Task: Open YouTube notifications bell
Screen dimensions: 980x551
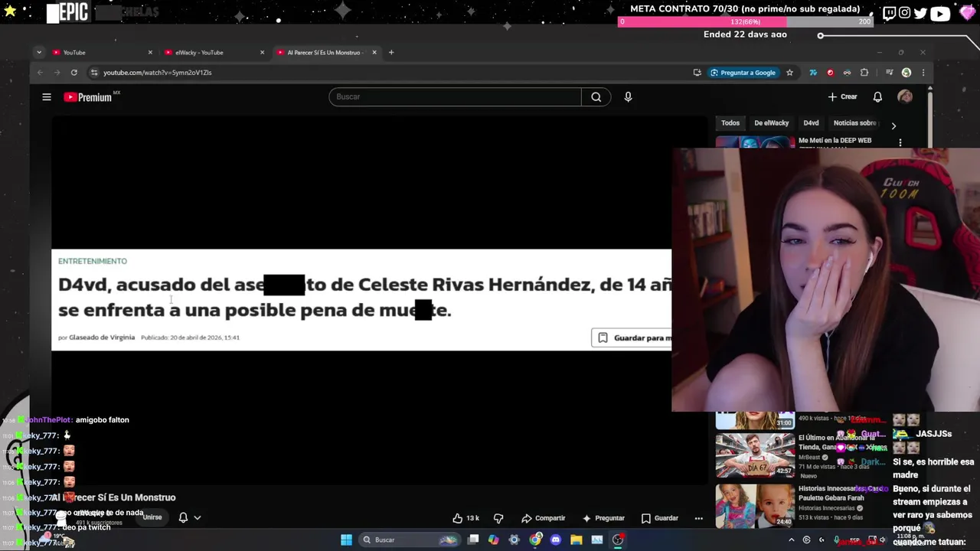Action: tap(877, 97)
